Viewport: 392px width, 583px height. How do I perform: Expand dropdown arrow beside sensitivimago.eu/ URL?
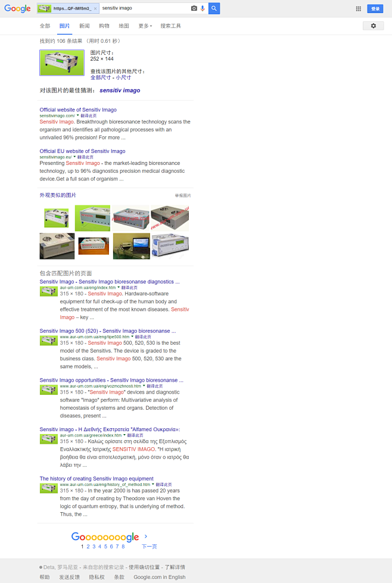(x=74, y=157)
